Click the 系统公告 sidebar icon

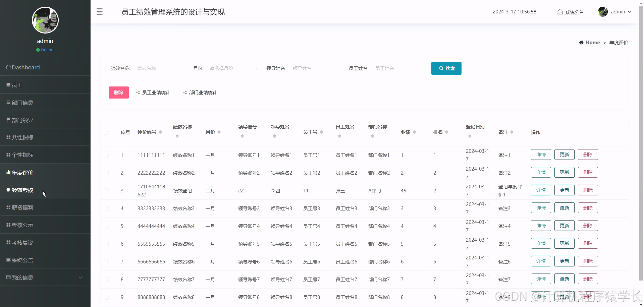(x=8, y=260)
